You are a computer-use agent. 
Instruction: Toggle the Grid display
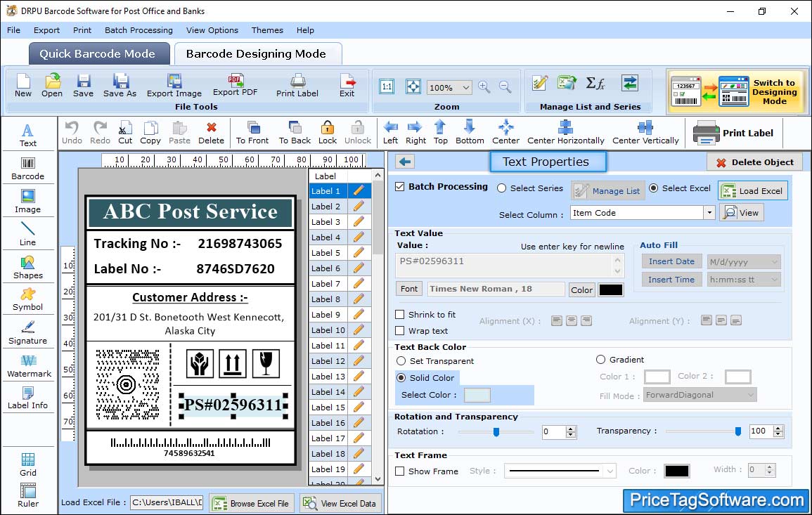pyautogui.click(x=28, y=465)
